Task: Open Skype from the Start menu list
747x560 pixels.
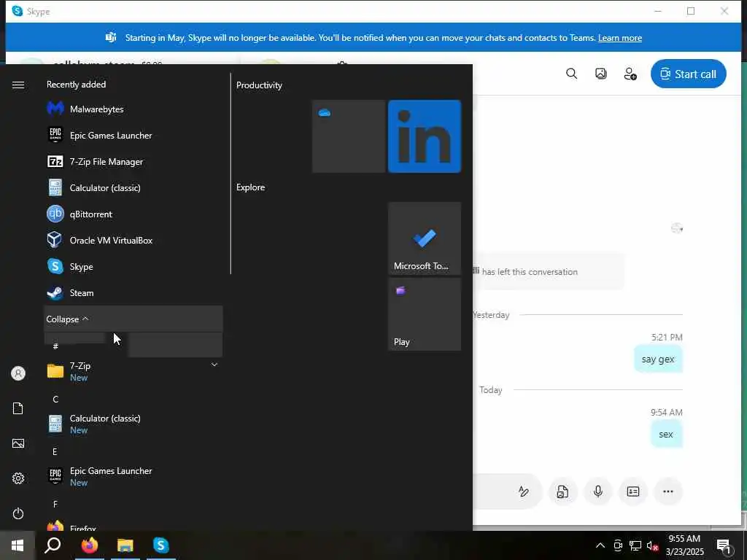Action: [133, 266]
